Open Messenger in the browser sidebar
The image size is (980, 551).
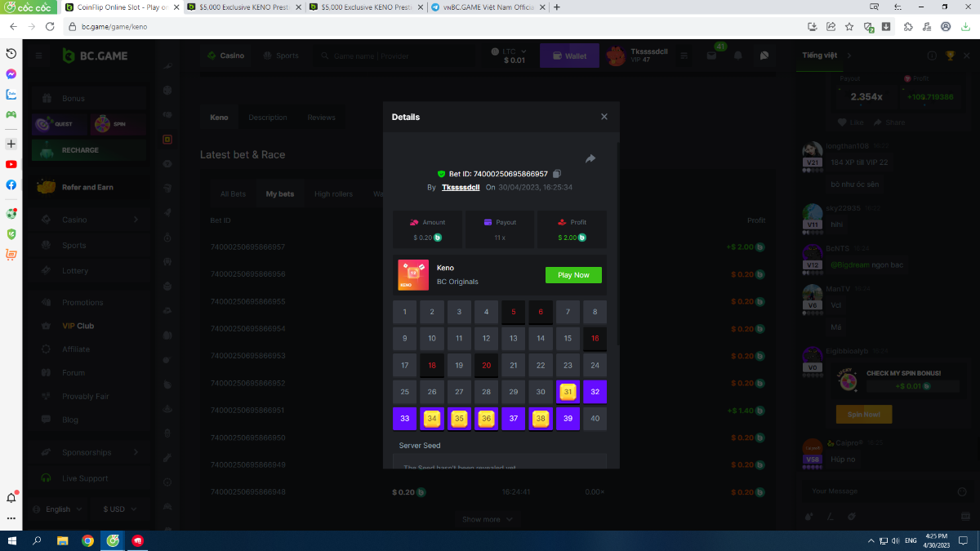[x=11, y=73]
